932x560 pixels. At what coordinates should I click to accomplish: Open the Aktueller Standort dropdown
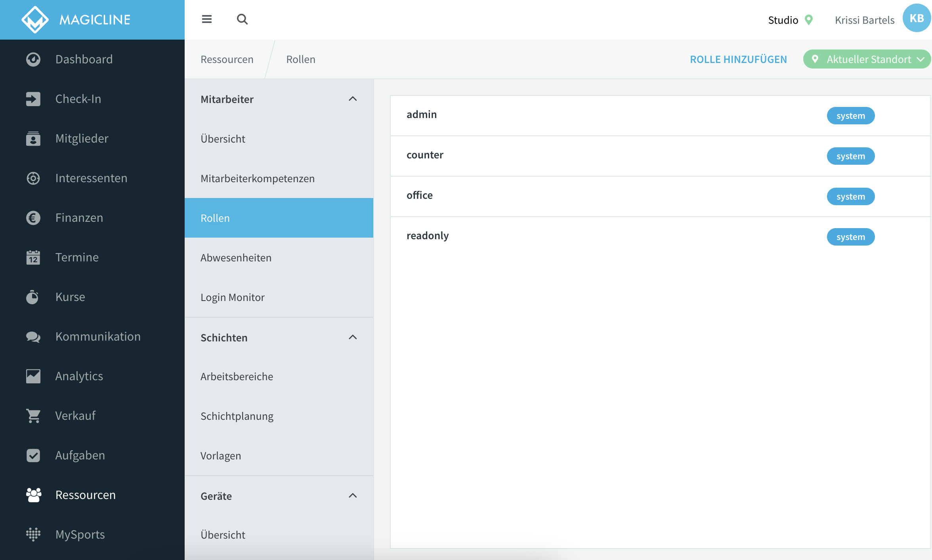[x=867, y=59]
